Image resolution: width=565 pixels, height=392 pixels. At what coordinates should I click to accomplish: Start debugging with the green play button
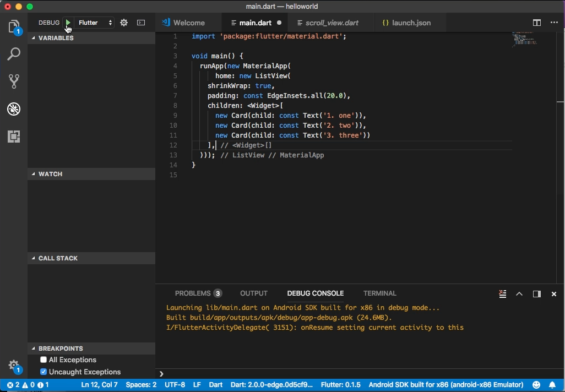tap(68, 23)
